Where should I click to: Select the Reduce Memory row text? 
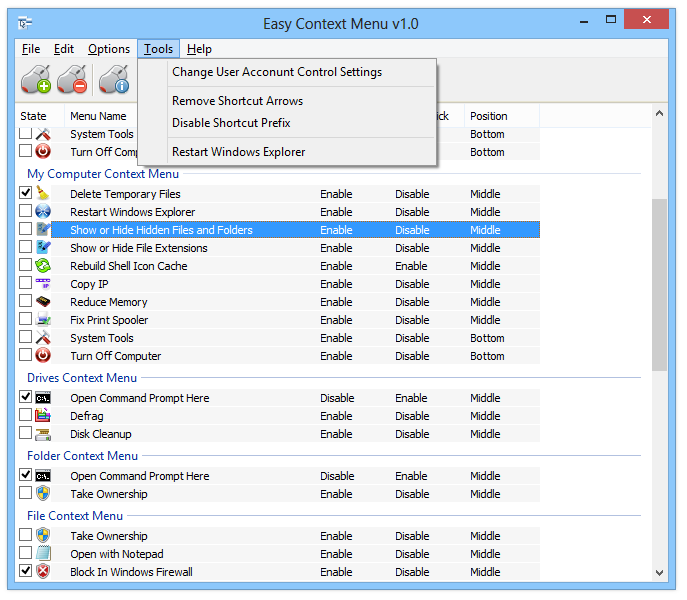coord(109,302)
